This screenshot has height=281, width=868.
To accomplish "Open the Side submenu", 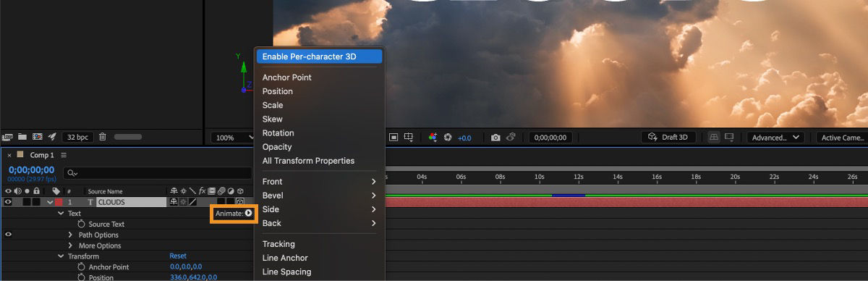I will [320, 209].
